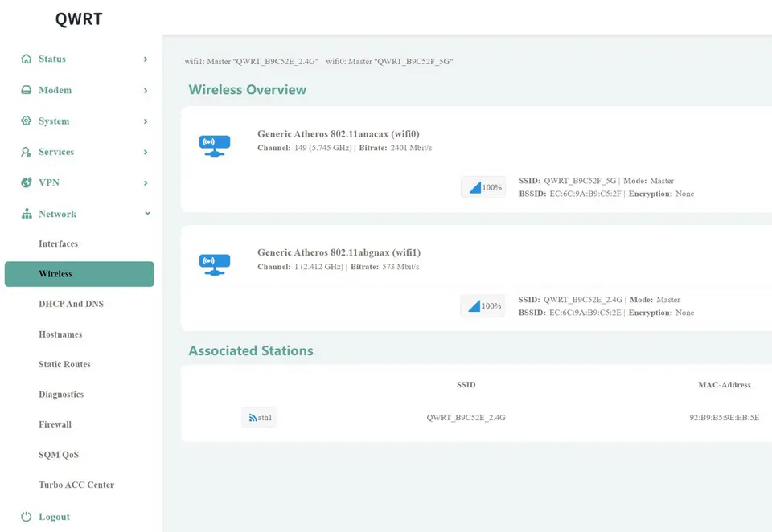Image resolution: width=772 pixels, height=532 pixels.
Task: Open Turbo ACC Center
Action: pyautogui.click(x=76, y=485)
